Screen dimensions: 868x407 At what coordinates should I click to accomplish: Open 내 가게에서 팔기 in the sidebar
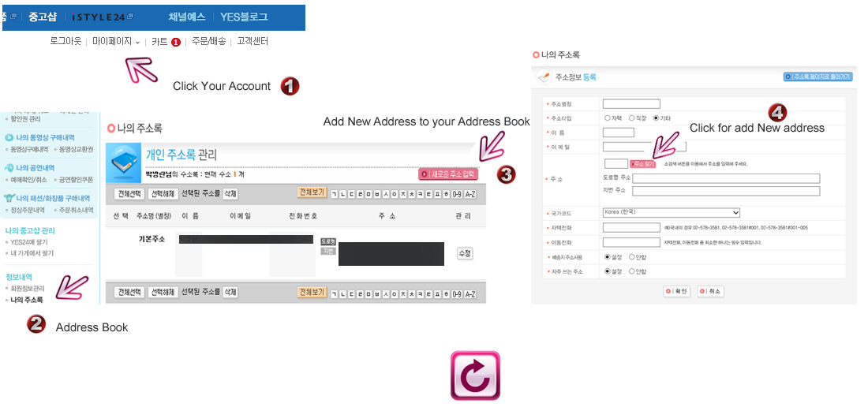pos(32,253)
